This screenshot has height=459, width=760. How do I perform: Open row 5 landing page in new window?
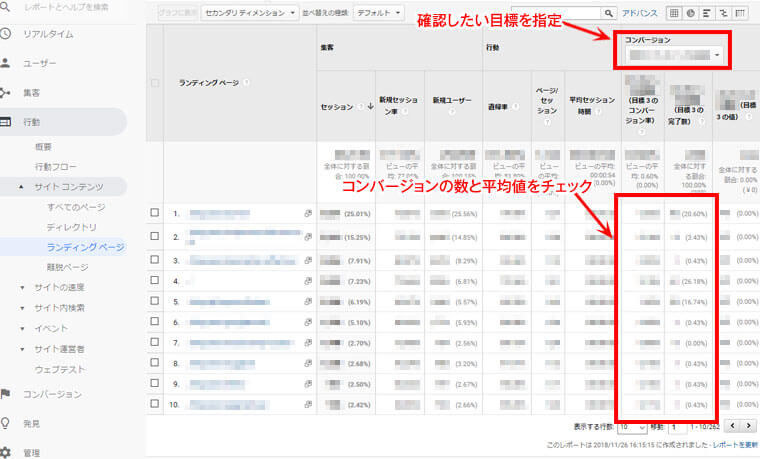[x=308, y=301]
